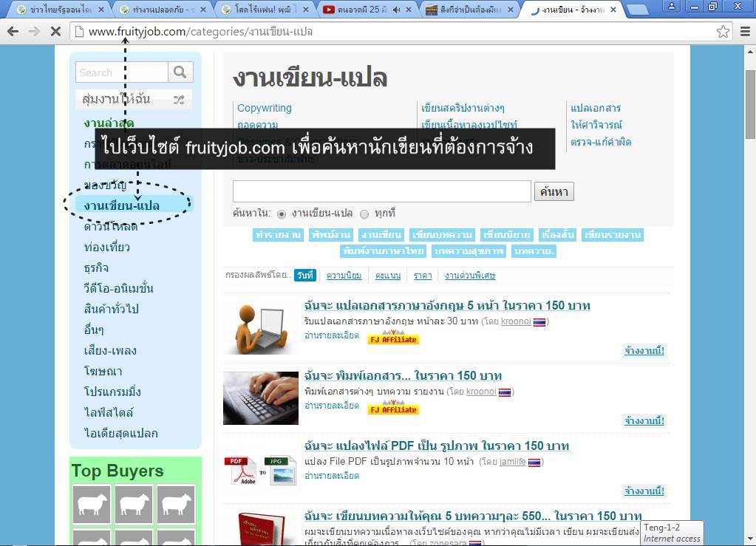Close the ข่าวไทยรัฐออนไลน์ tab
The height and width of the screenshot is (546, 756).
click(x=101, y=10)
